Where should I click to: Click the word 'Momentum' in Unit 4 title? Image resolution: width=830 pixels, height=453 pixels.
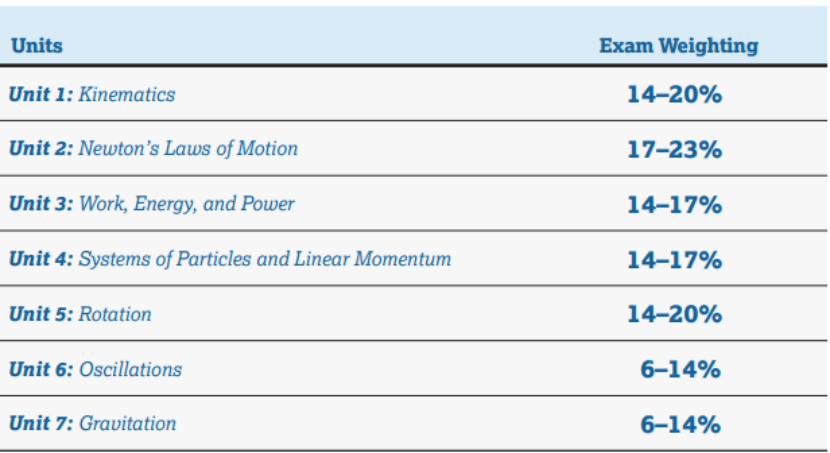pos(403,259)
